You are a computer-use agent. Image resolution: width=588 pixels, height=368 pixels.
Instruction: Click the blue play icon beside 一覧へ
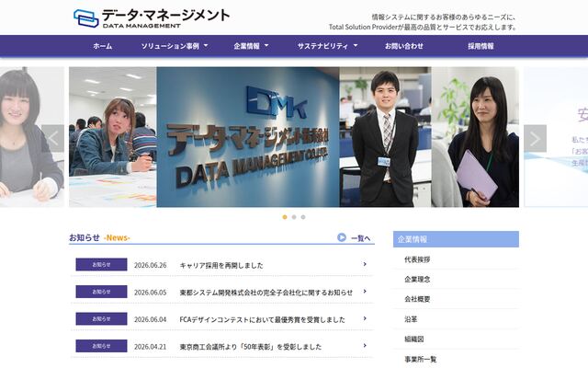[341, 237]
